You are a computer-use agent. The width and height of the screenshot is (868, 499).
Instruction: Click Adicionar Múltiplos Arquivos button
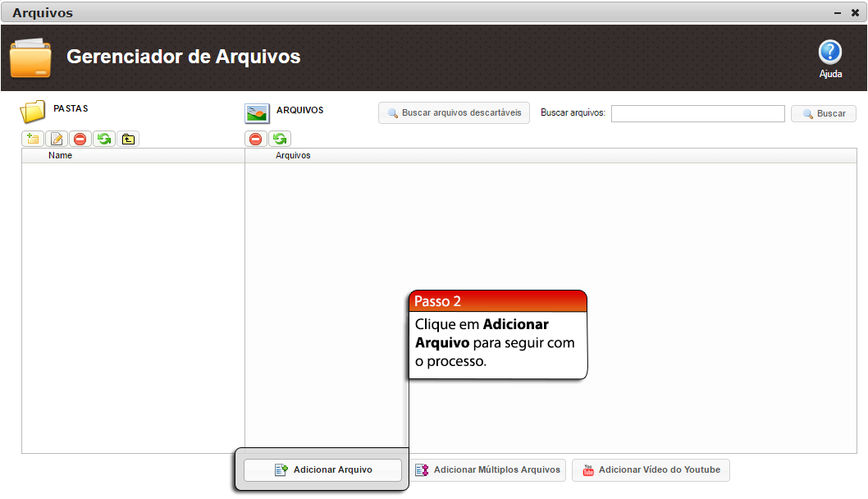click(x=487, y=470)
